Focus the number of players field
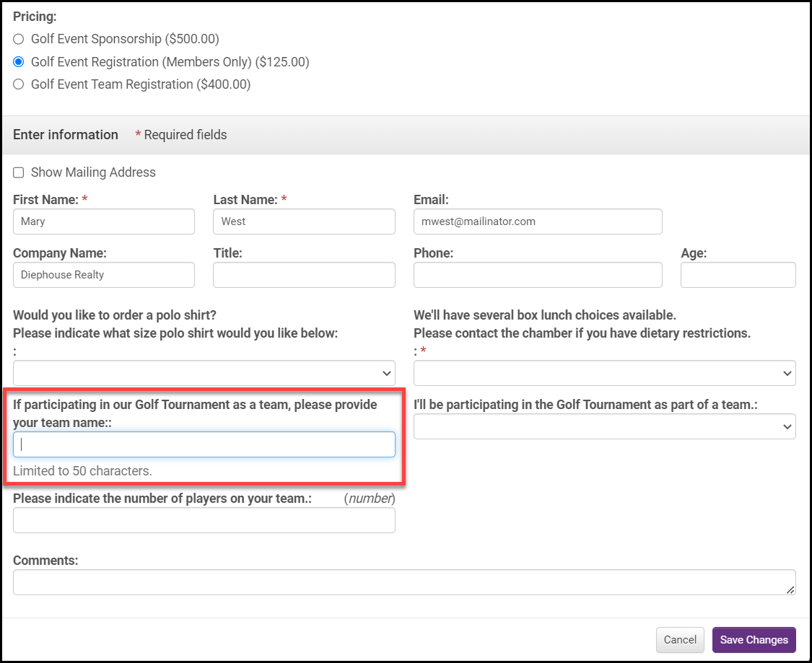The image size is (812, 663). click(x=204, y=520)
